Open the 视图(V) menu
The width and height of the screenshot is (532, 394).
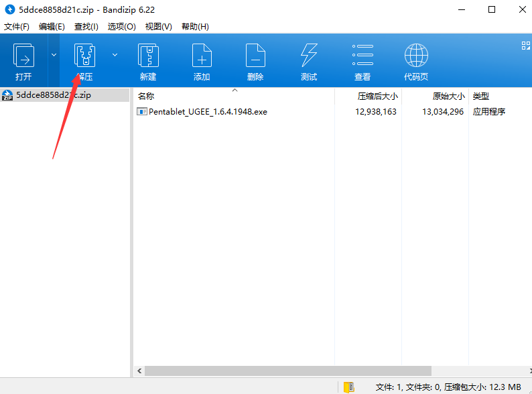pos(158,27)
